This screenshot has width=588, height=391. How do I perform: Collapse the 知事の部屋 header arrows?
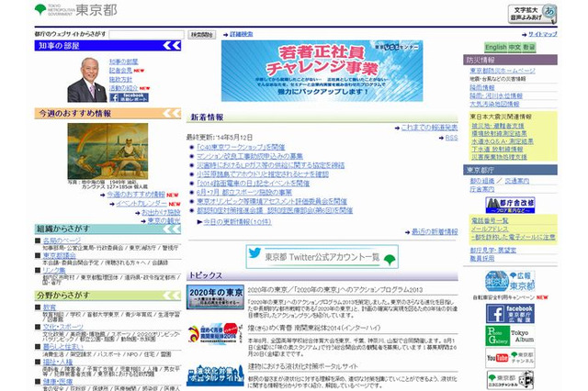[172, 46]
